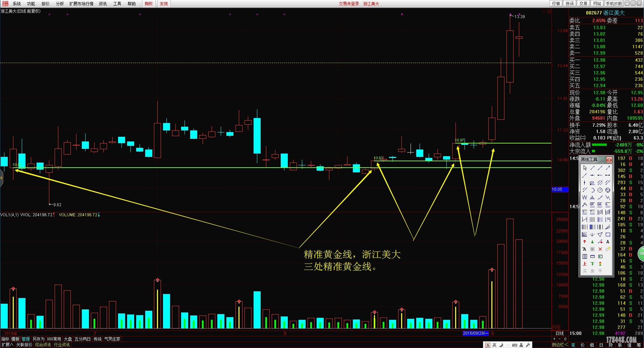Viewport: 644px width, 348px height.
Task: Insert a red up arrow marker
Action: click(585, 242)
